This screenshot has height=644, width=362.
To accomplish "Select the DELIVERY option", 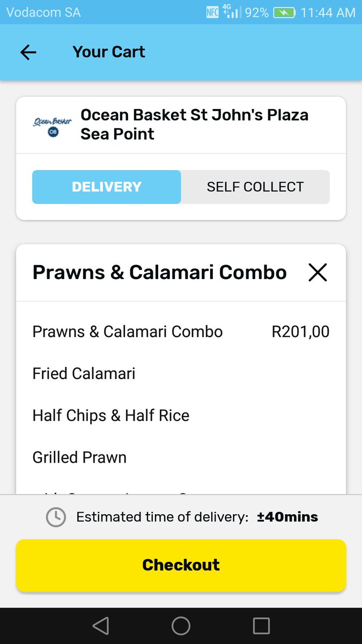I will [x=107, y=187].
